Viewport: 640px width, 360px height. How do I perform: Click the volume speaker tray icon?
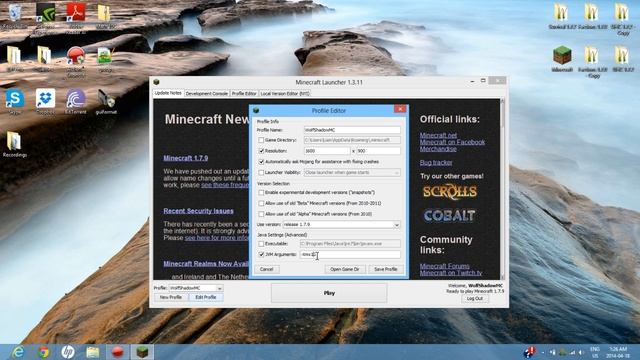coord(581,352)
